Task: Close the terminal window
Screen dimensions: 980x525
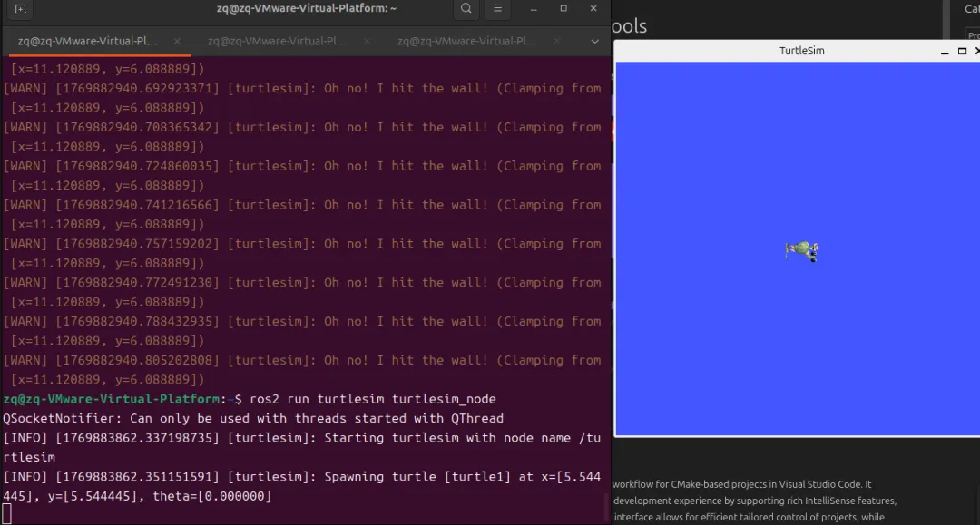Action: point(593,9)
